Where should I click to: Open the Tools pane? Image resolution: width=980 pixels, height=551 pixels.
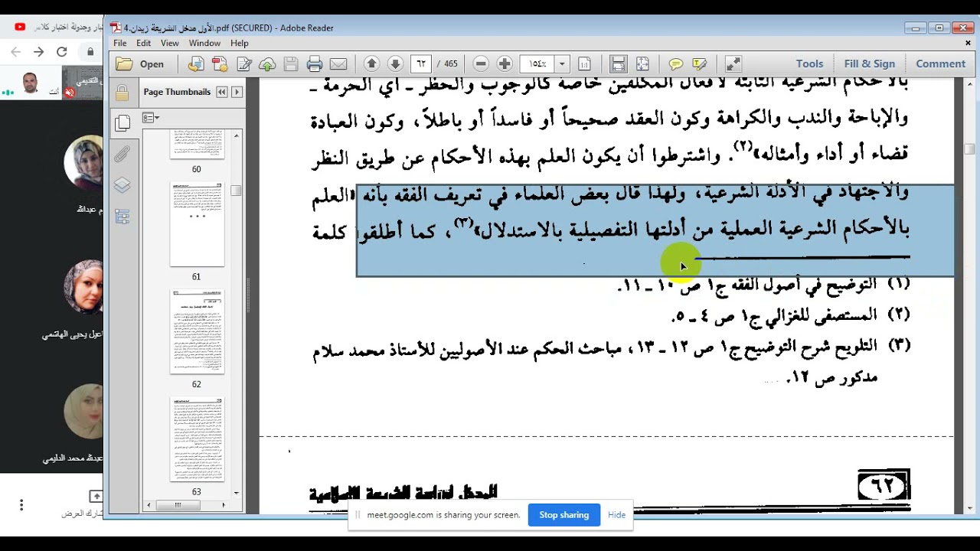pyautogui.click(x=809, y=64)
